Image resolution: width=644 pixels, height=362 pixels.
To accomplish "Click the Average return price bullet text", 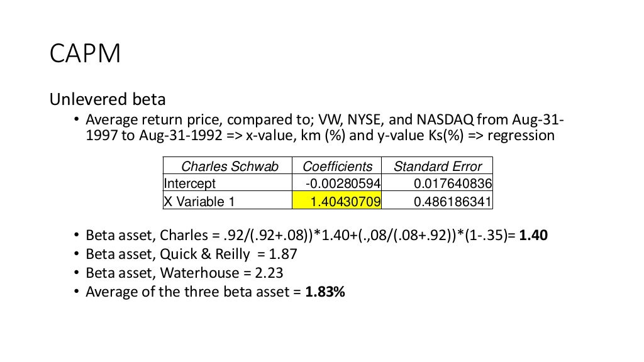I will click(325, 127).
